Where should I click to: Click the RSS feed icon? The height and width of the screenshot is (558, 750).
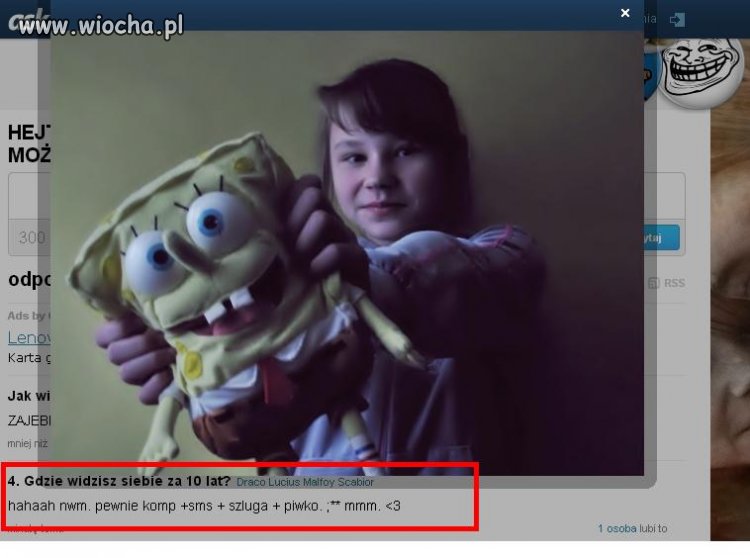(x=653, y=283)
